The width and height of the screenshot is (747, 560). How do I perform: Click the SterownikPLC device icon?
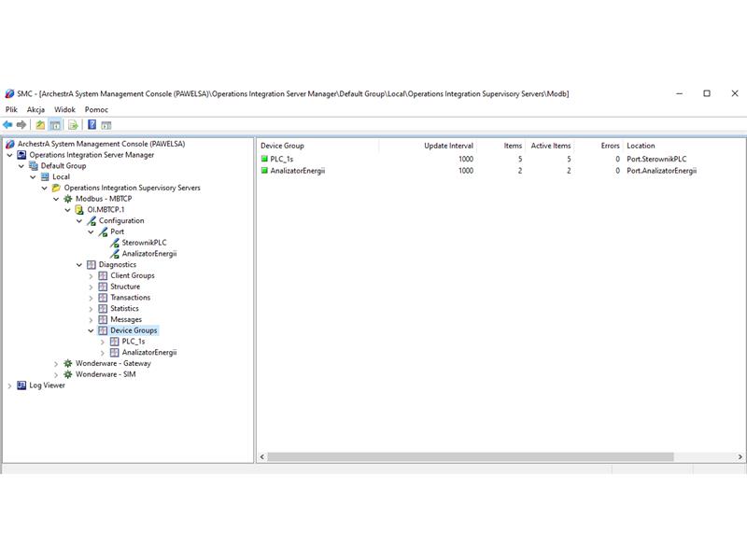click(x=115, y=243)
